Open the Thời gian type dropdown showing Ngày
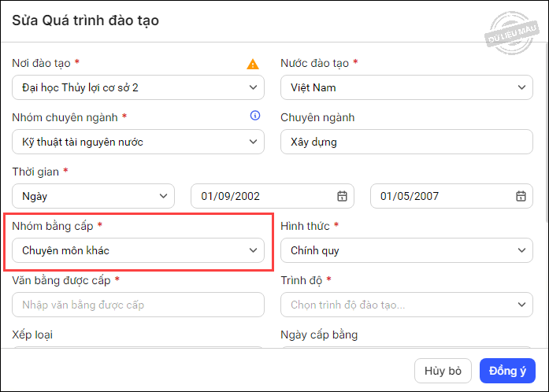 [93, 196]
